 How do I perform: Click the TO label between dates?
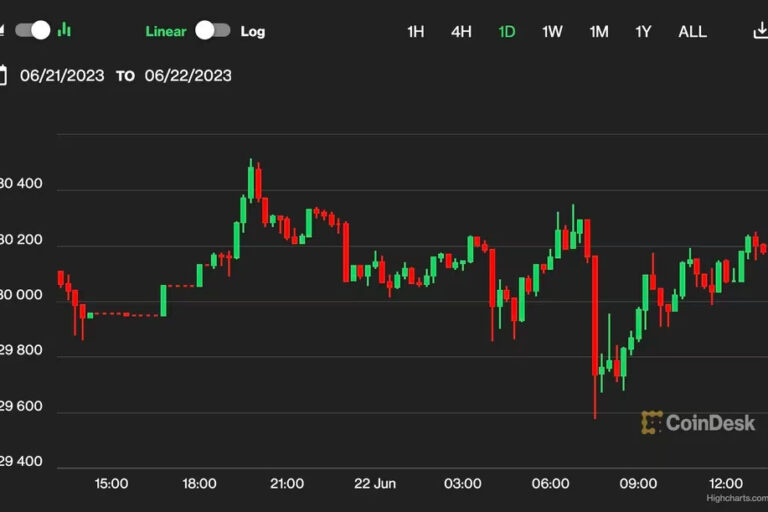click(125, 76)
